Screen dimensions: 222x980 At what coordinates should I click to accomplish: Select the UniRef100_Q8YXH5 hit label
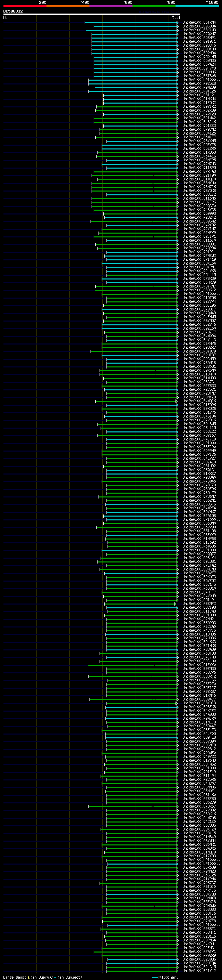point(199,141)
